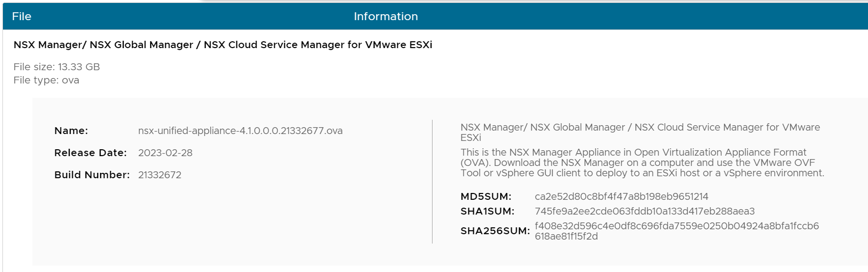Click the OVA description paragraph

pos(642,163)
